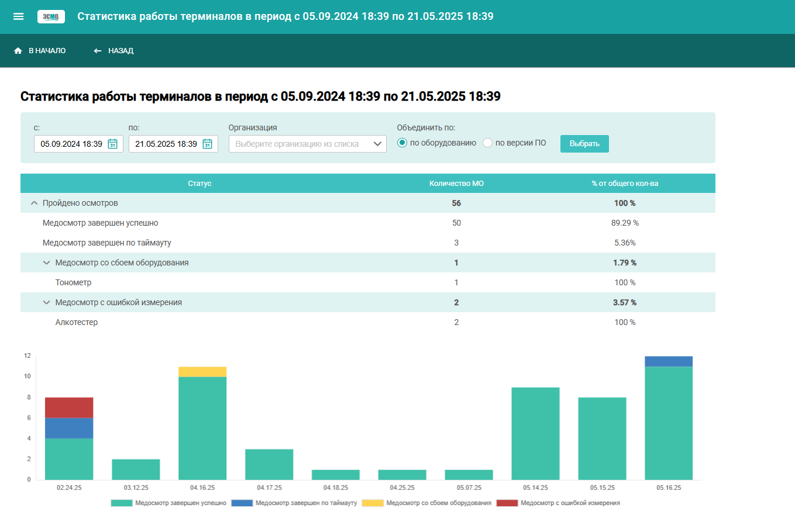Click the green bar for 04.17.25
795x532 pixels.
pos(269,464)
